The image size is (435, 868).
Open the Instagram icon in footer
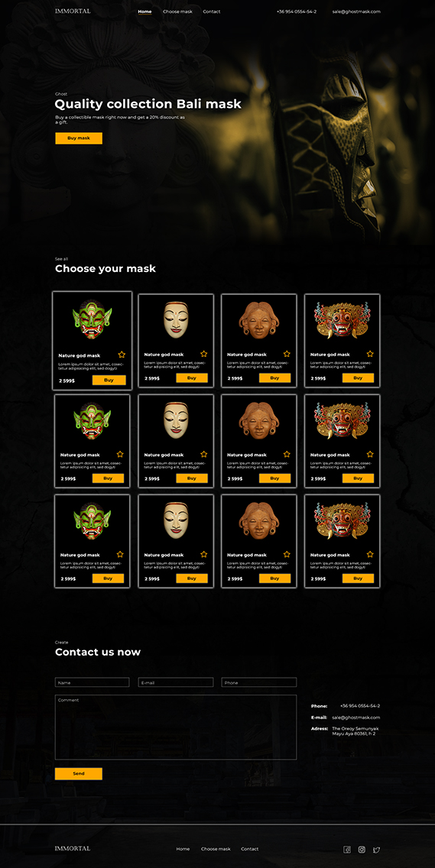pyautogui.click(x=362, y=849)
